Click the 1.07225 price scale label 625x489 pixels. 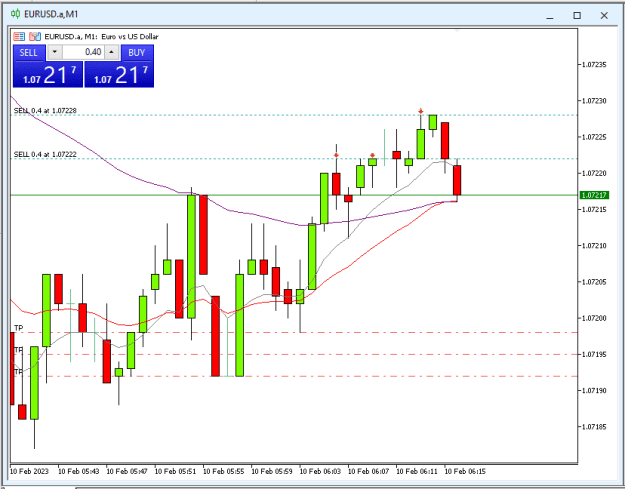point(594,137)
